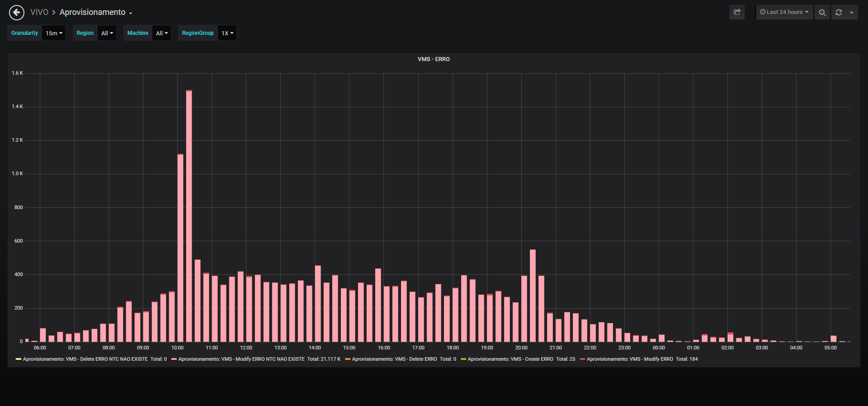Open the refresh interval dropdown arrow
Screen dimensions: 868x406
(852, 12)
